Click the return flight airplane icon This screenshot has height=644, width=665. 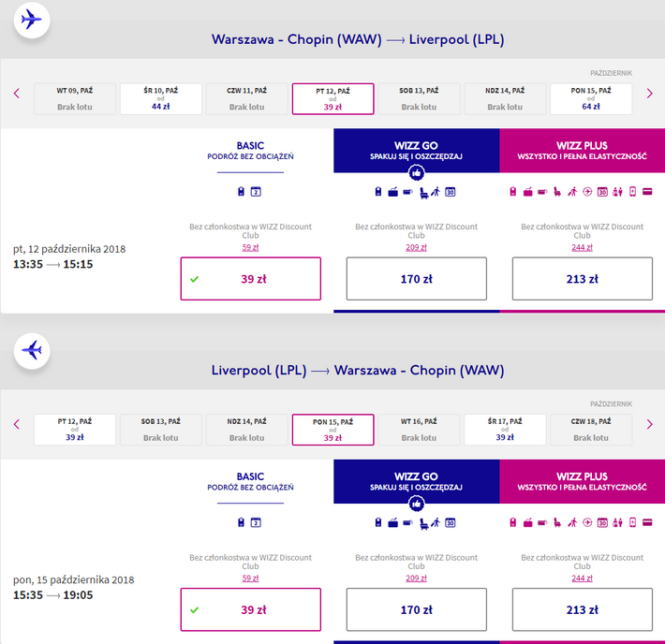point(32,351)
